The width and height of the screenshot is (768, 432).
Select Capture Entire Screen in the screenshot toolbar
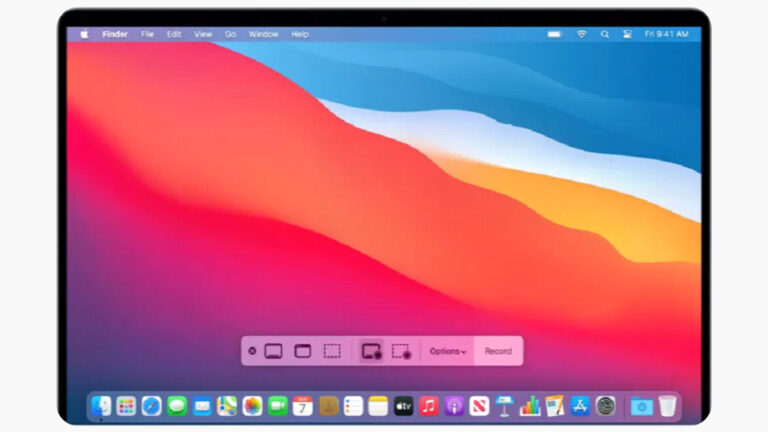(273, 351)
